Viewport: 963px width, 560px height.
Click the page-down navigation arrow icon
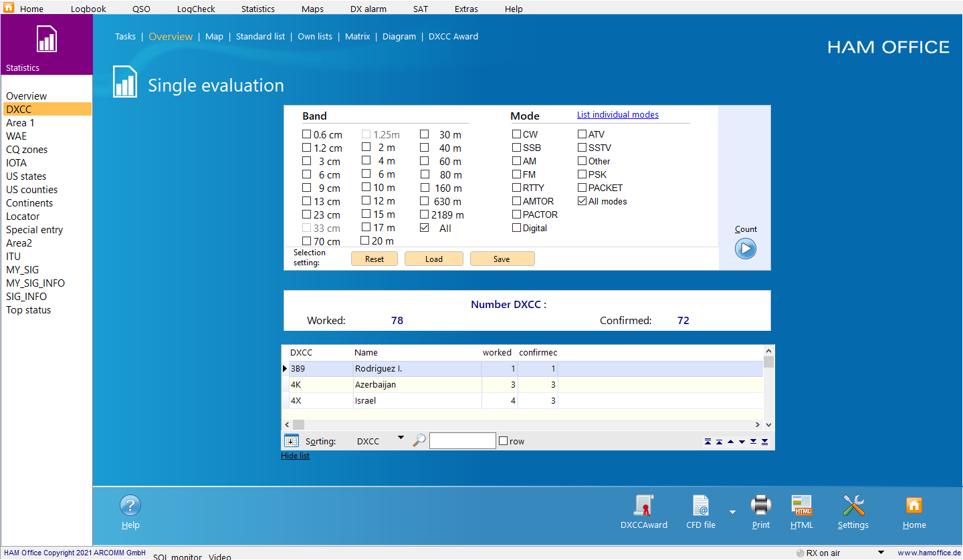pos(753,442)
